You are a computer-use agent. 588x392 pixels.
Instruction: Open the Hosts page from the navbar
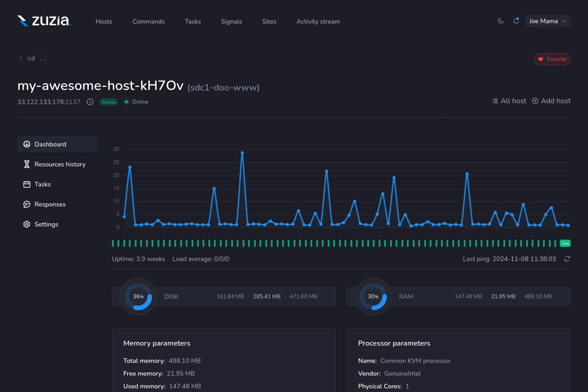(104, 21)
